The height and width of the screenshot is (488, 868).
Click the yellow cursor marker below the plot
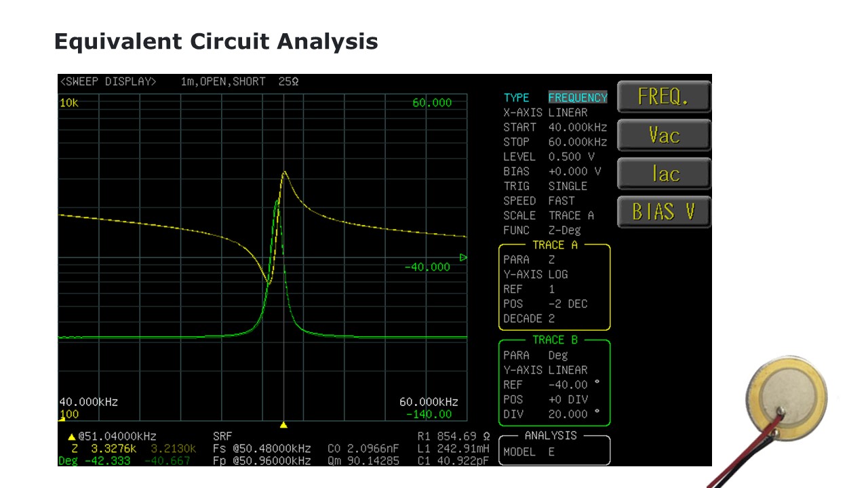284,425
